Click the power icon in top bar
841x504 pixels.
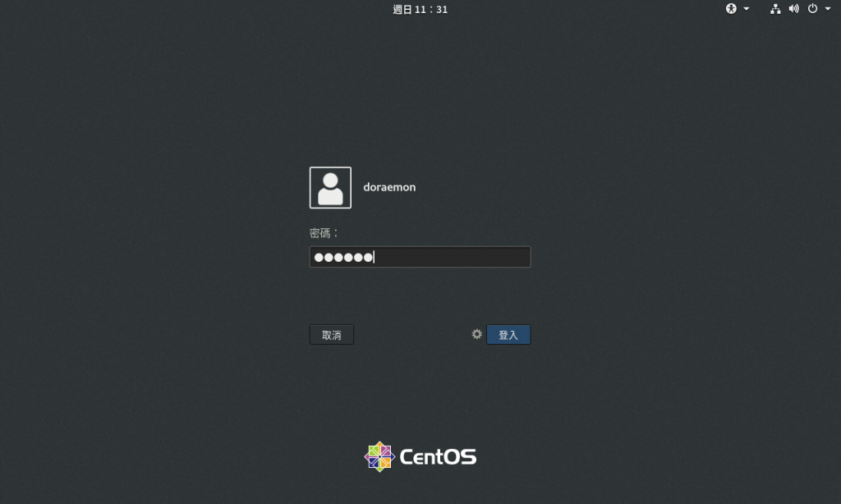812,8
